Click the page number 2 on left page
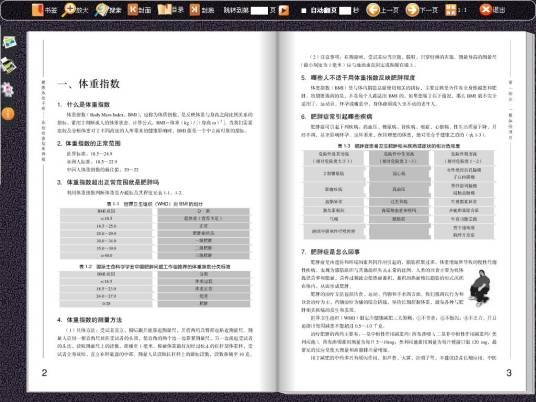Viewport: 536px width, 402px height. [x=44, y=373]
